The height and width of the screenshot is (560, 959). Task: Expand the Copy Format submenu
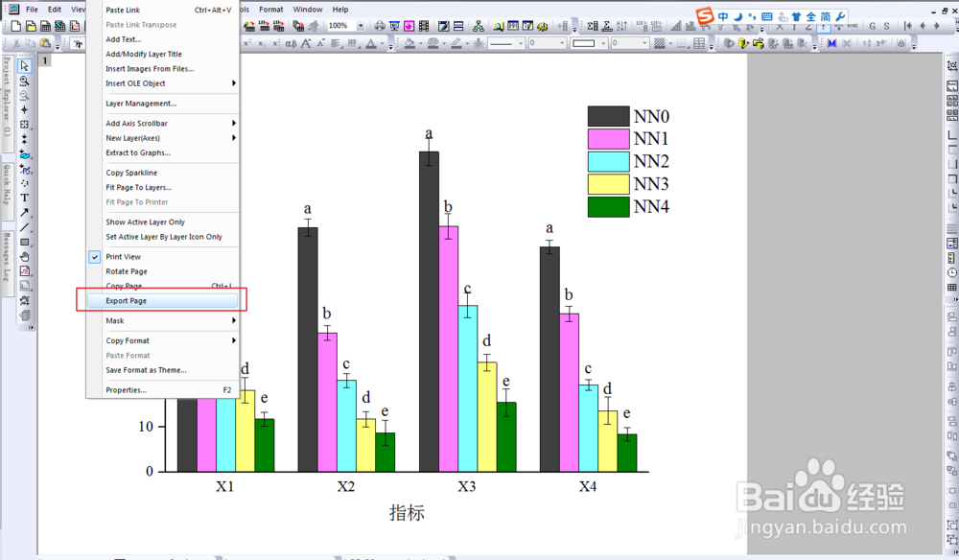[163, 340]
